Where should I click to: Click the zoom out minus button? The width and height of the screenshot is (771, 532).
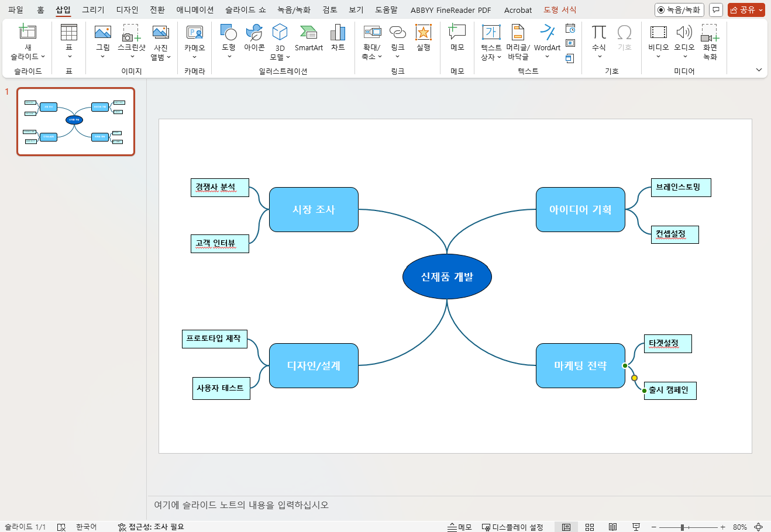654,527
